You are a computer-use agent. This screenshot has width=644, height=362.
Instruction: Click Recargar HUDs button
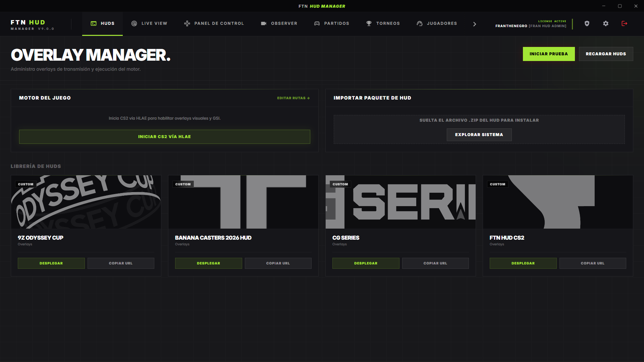[606, 54]
